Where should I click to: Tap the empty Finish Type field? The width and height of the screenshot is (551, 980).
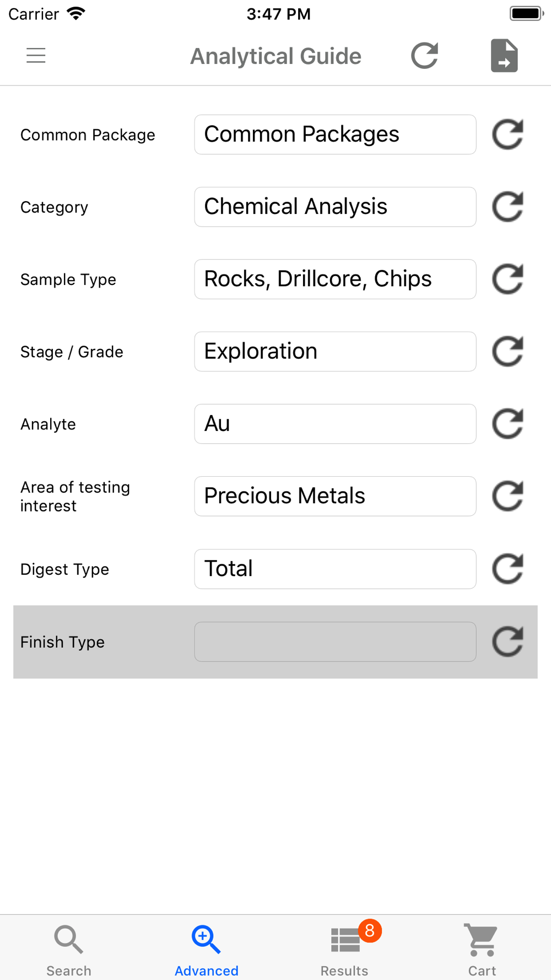(335, 642)
